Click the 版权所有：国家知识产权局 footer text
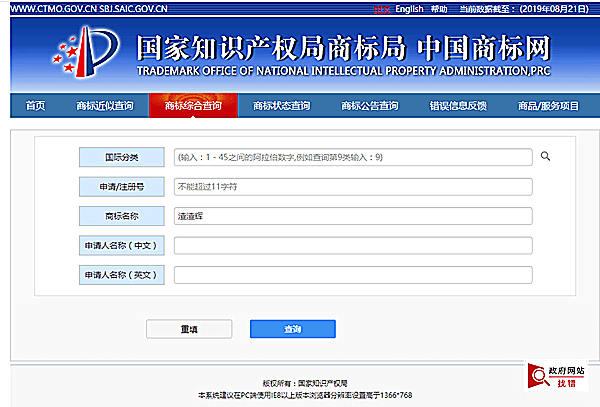The width and height of the screenshot is (600, 407). 305,383
